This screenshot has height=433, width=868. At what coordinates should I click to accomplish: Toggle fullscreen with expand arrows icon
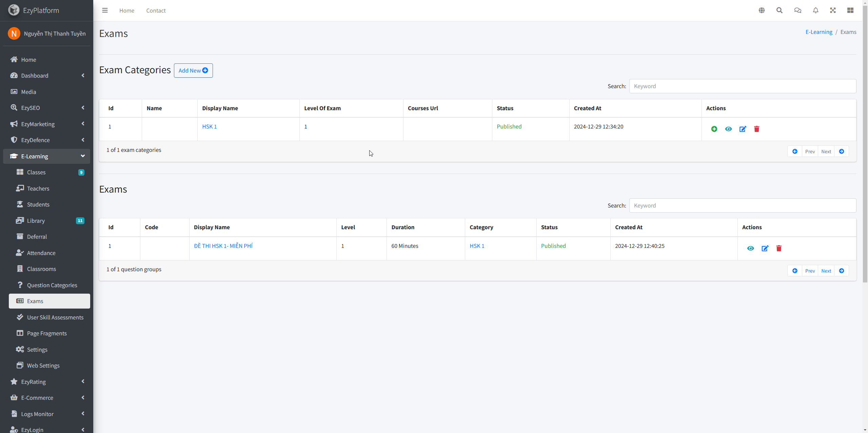(x=833, y=11)
